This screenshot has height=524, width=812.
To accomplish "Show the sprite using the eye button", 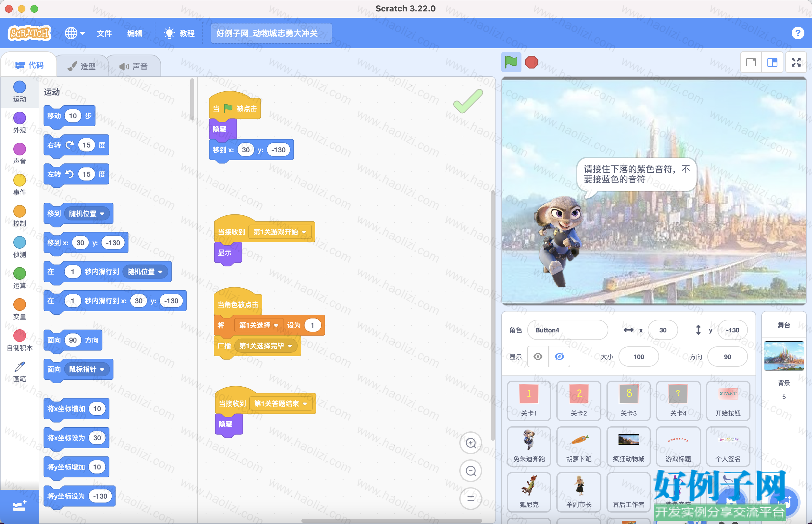I will click(x=538, y=357).
